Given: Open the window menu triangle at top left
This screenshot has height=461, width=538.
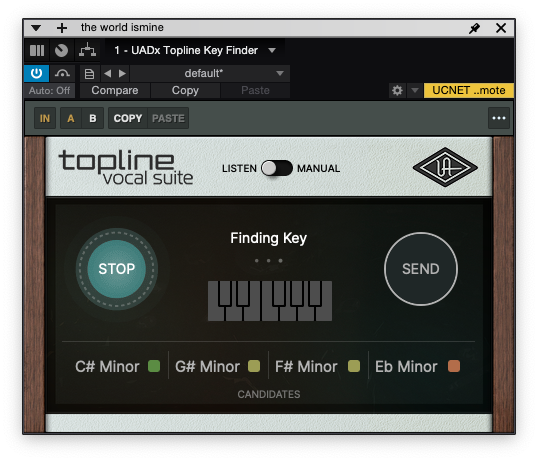Looking at the screenshot, I should tap(36, 28).
